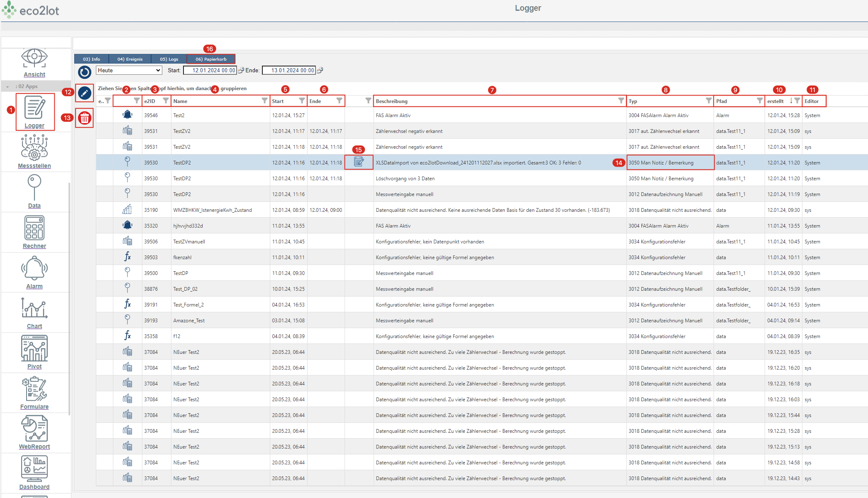The image size is (868, 498).
Task: Click the Start date input field
Action: [210, 70]
